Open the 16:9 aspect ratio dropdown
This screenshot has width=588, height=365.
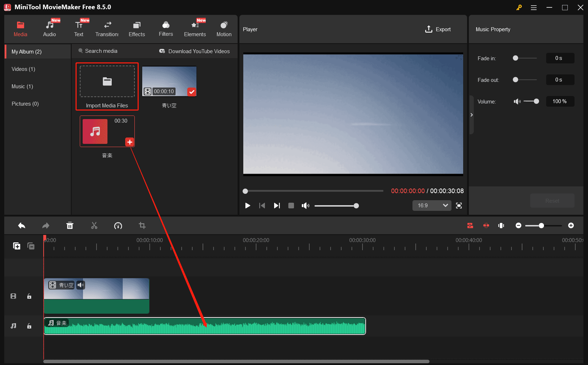(x=432, y=206)
